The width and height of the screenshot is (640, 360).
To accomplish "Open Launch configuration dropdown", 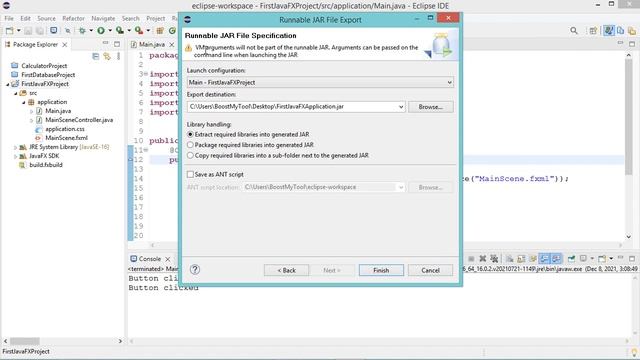I will click(449, 82).
